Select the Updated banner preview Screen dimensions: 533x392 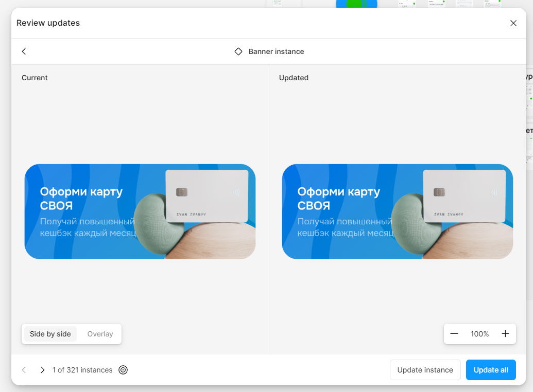point(398,211)
